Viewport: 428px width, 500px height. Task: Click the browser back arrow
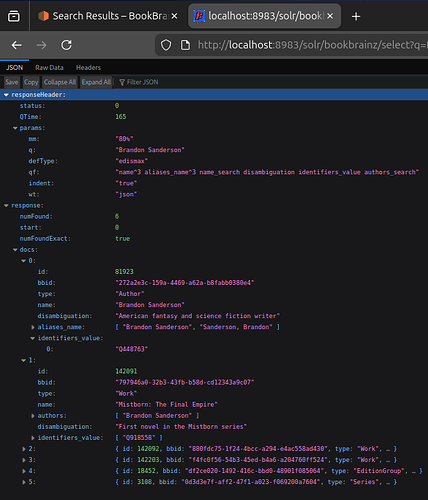pos(17,45)
